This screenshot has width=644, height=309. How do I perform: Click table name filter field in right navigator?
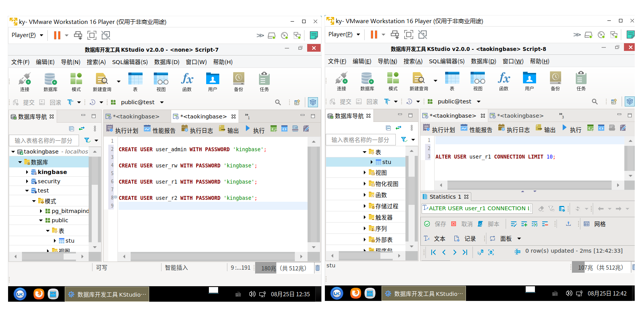point(360,140)
